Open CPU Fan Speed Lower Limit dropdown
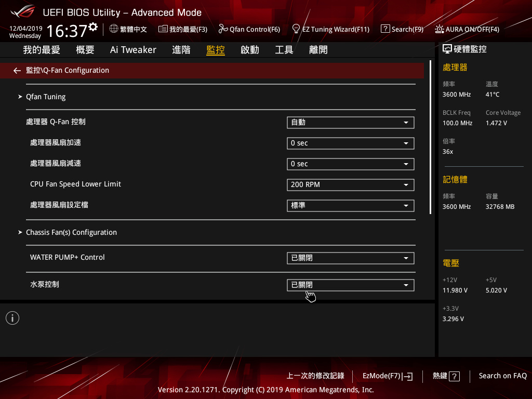 [x=351, y=185]
